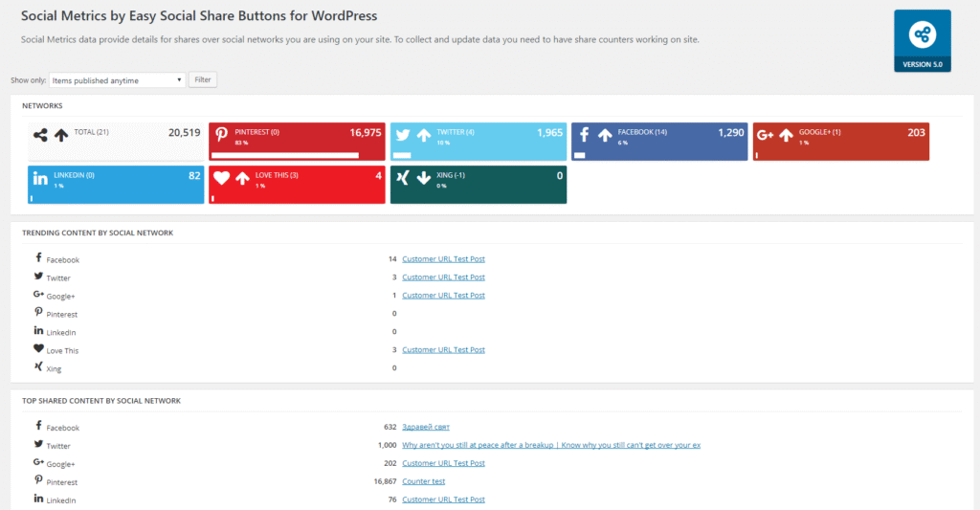
Task: Open the 'Items published anytime' dropdown
Action: click(117, 80)
